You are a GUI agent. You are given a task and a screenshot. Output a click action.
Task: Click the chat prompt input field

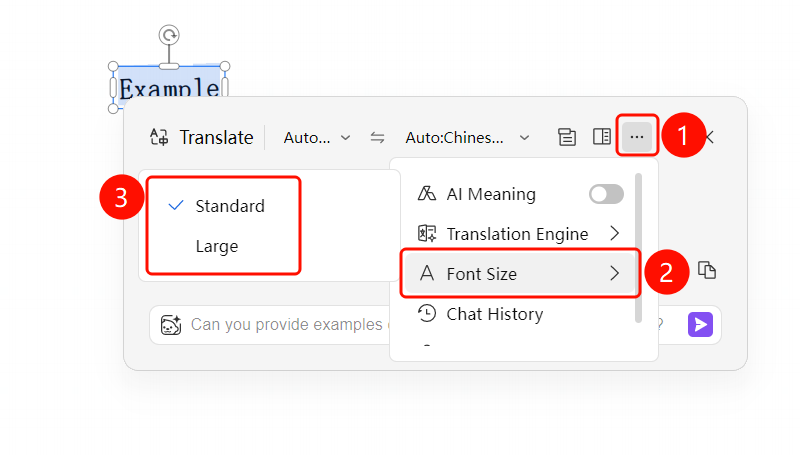(435, 325)
